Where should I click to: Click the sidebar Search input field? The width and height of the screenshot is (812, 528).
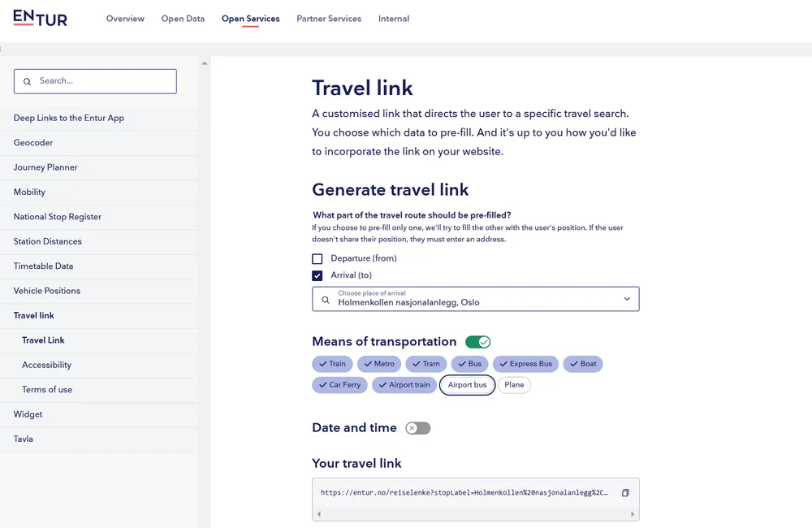tap(101, 81)
